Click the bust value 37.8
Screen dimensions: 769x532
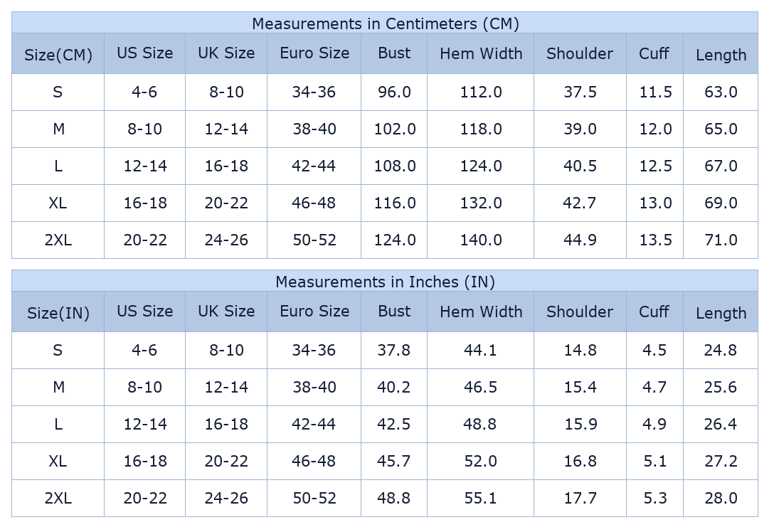[x=394, y=351]
